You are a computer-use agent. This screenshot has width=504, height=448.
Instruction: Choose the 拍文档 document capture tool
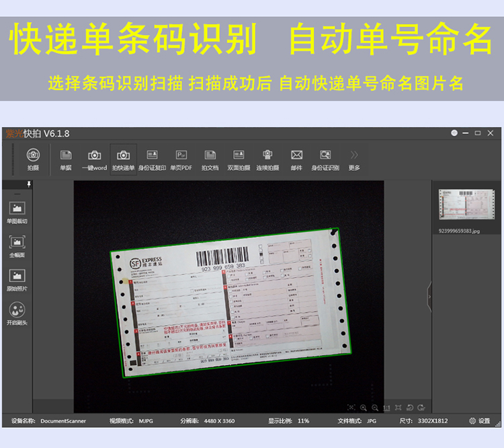pyautogui.click(x=210, y=159)
